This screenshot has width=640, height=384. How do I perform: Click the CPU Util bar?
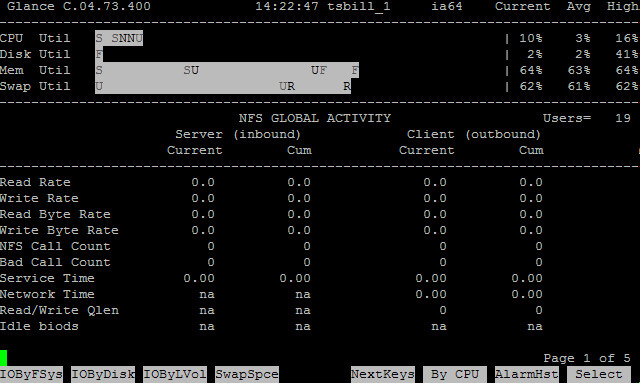119,38
